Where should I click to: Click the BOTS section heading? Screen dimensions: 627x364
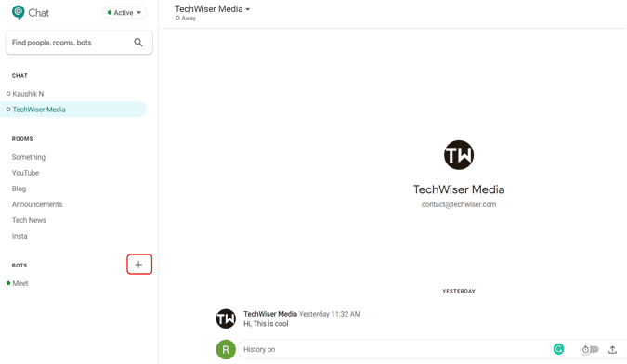(20, 266)
